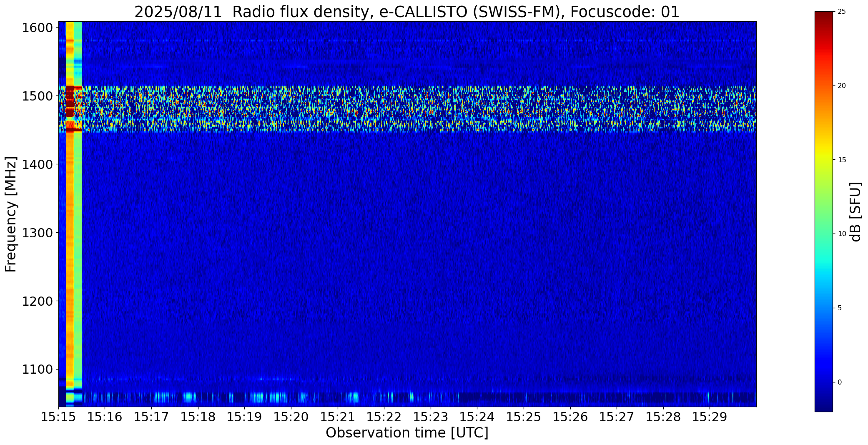The image size is (868, 445).
Task: Click the 'Frequency [MHz]' y-axis label
Action: tap(11, 214)
